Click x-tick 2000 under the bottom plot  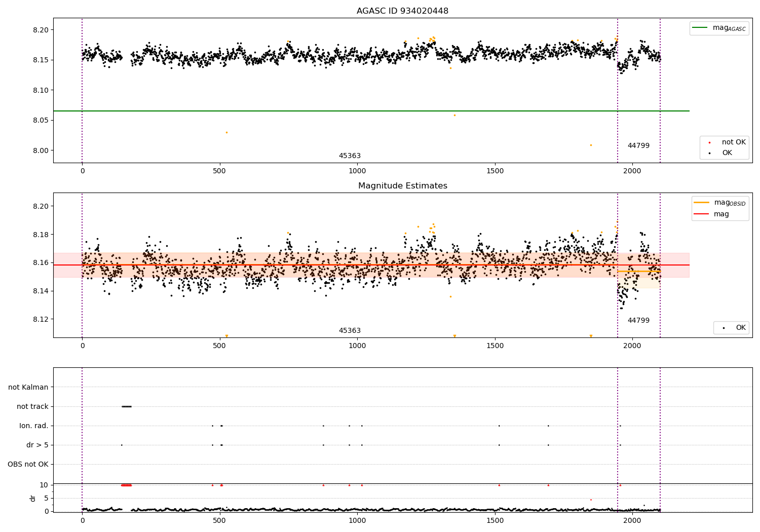(632, 520)
